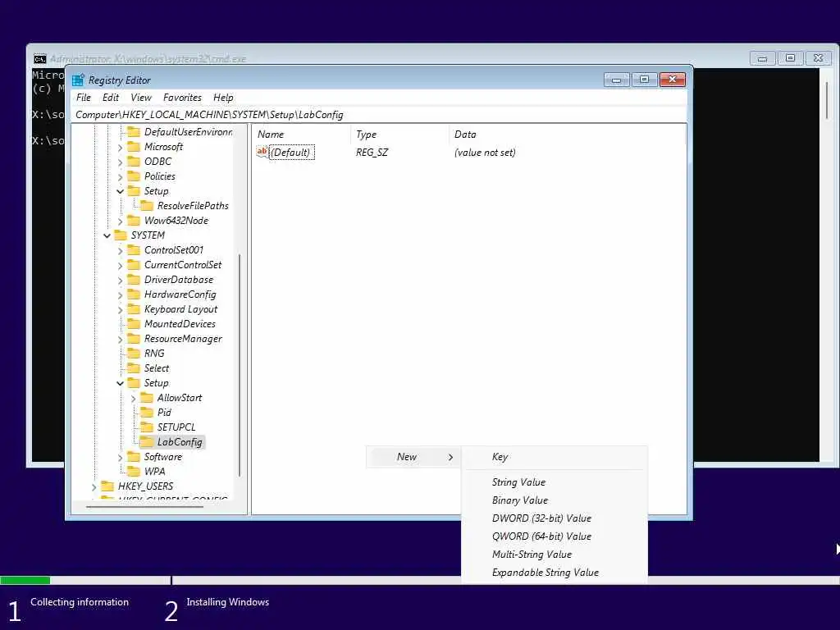Click the Wow6432Node folder icon
The image size is (840, 630).
click(x=134, y=221)
